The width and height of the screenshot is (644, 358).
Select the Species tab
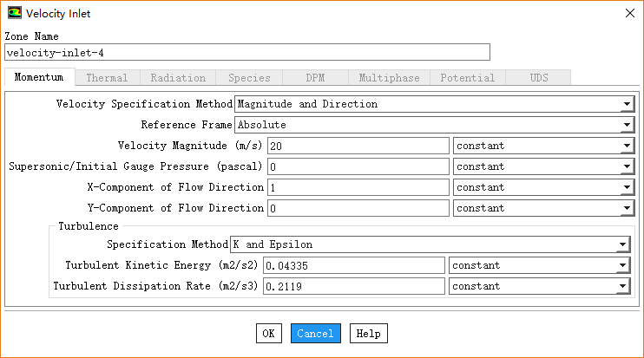pos(249,78)
